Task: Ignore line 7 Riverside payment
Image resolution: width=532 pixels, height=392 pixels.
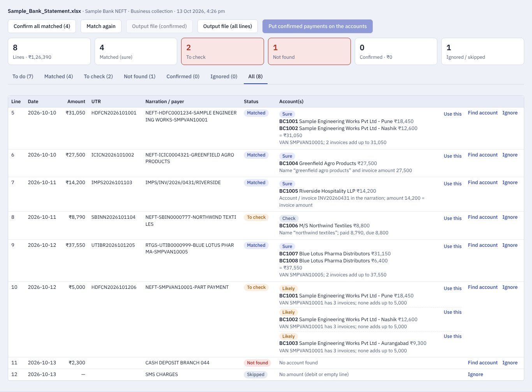Action: [x=510, y=183]
